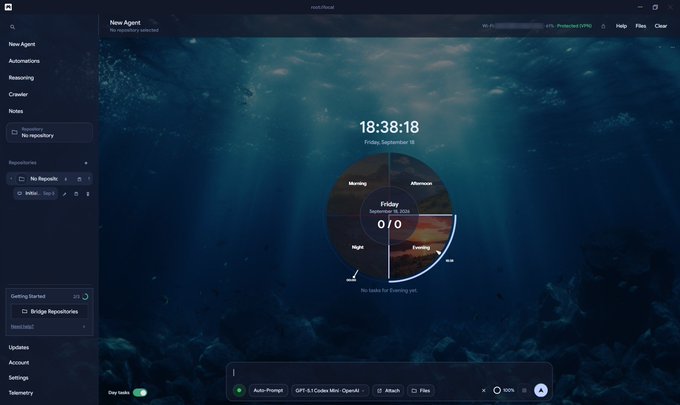Toggle Auto-Prompt mode

click(268, 390)
